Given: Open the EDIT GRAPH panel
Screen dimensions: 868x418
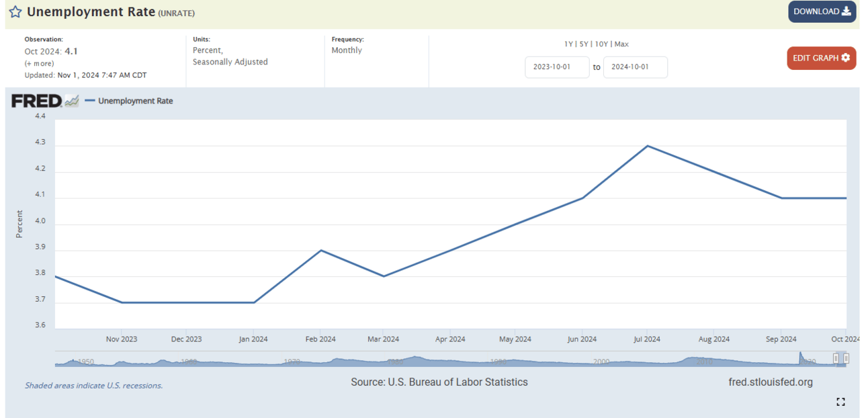Looking at the screenshot, I should click(x=821, y=58).
